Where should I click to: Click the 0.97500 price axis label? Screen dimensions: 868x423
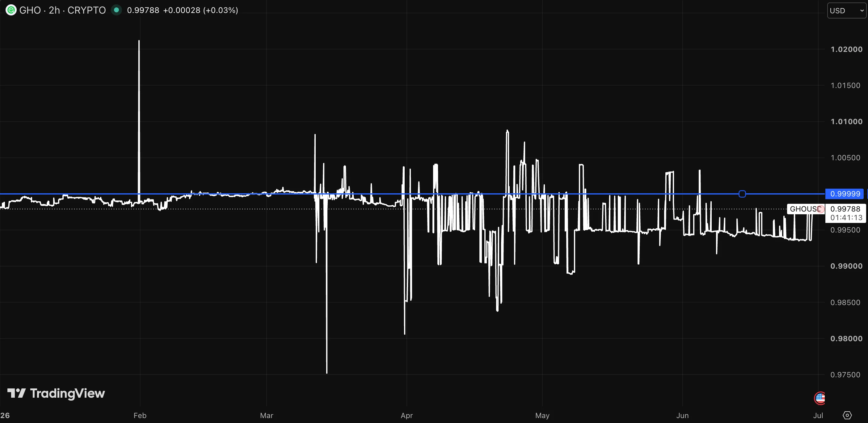click(845, 375)
